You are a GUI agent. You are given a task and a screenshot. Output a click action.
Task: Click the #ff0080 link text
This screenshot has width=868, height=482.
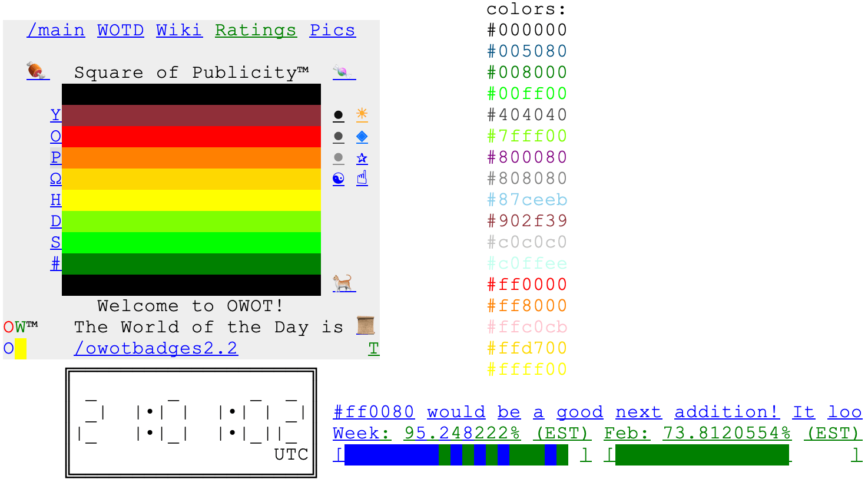[x=373, y=412]
